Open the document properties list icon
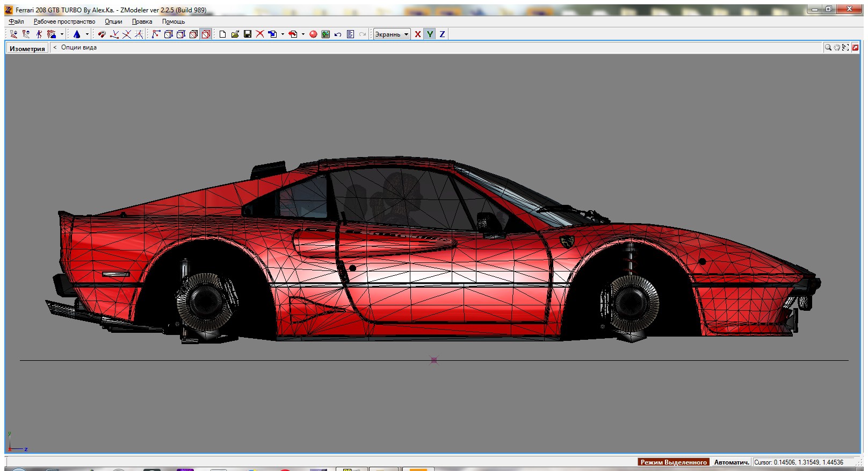The width and height of the screenshot is (868, 471). [x=350, y=34]
